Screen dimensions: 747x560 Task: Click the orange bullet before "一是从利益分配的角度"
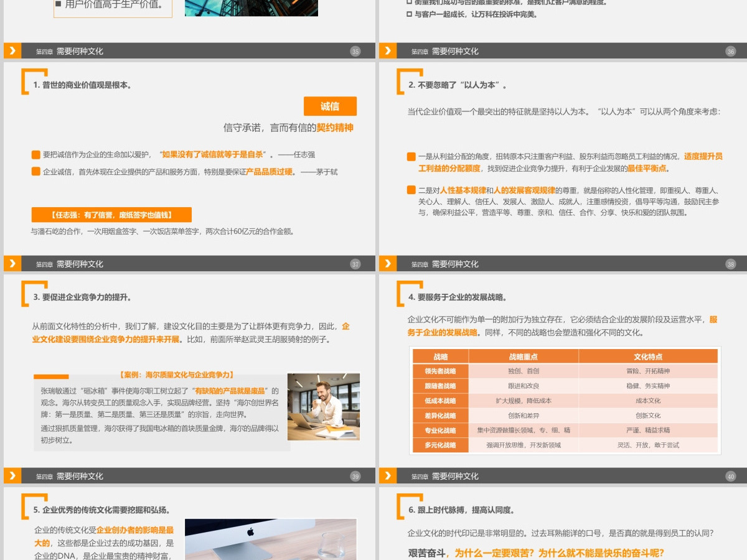411,157
